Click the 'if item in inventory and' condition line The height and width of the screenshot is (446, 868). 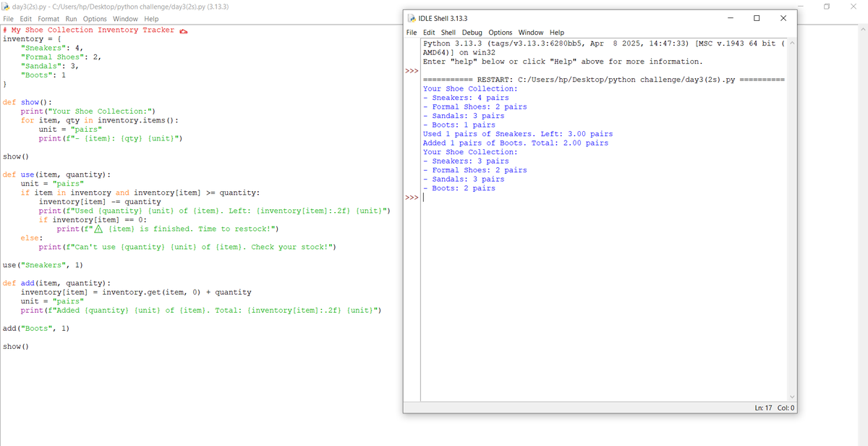[x=141, y=193]
